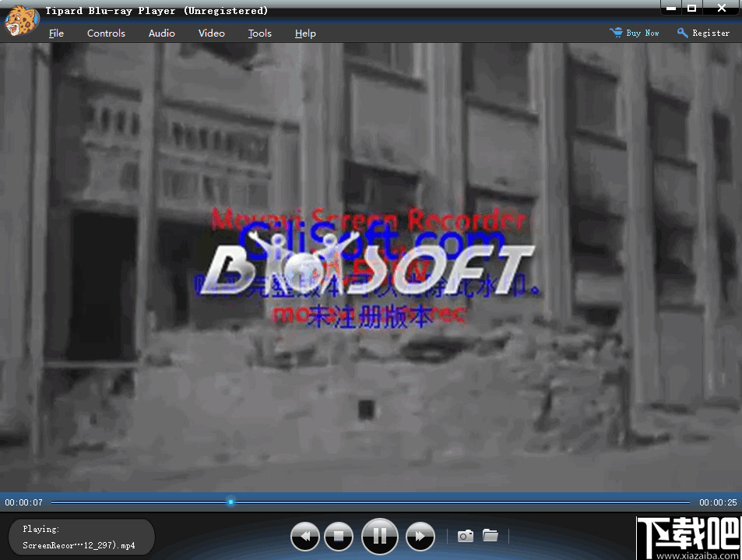Click the playback progress bar track
Viewport: 742px width, 560px height.
371,502
